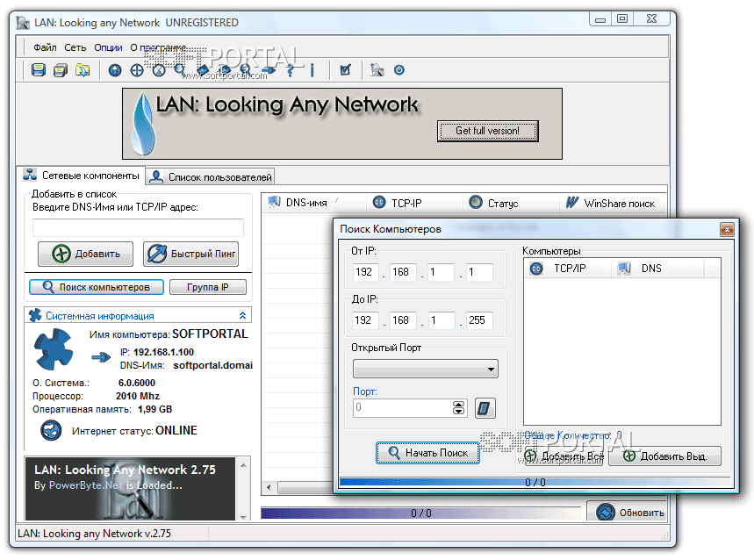754x560 pixels.
Task: Click the main window progress bar 0 / 0
Action: (x=420, y=513)
